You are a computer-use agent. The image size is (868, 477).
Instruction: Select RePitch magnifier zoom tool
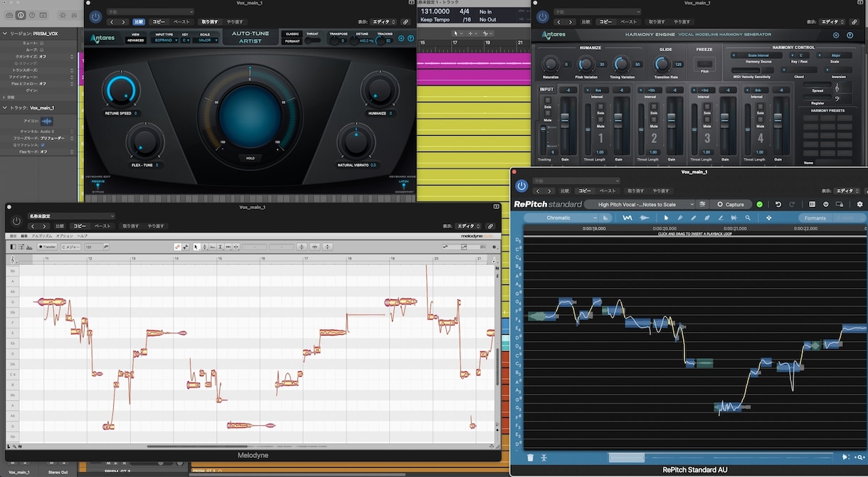point(748,218)
